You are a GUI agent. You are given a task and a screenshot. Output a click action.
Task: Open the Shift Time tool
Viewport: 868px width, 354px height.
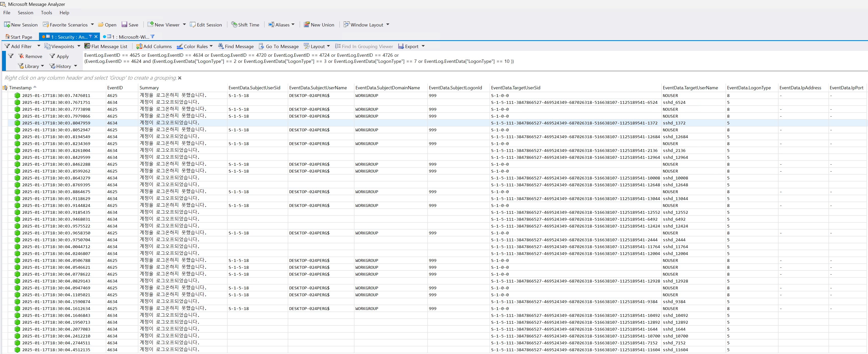click(234, 25)
